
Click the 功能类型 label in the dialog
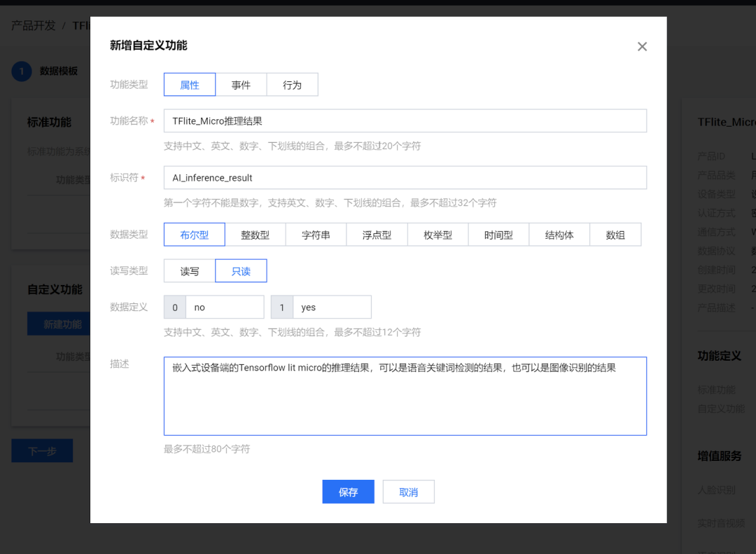[129, 85]
